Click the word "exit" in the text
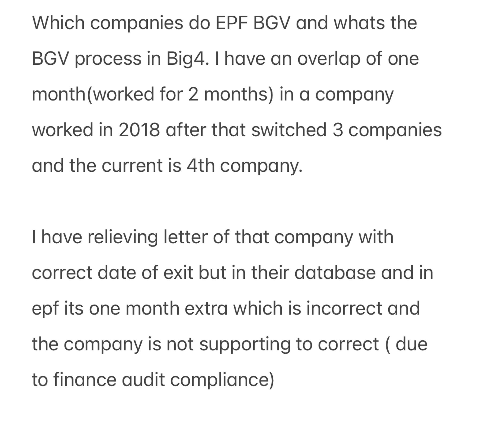The width and height of the screenshot is (480, 448). tap(178, 273)
